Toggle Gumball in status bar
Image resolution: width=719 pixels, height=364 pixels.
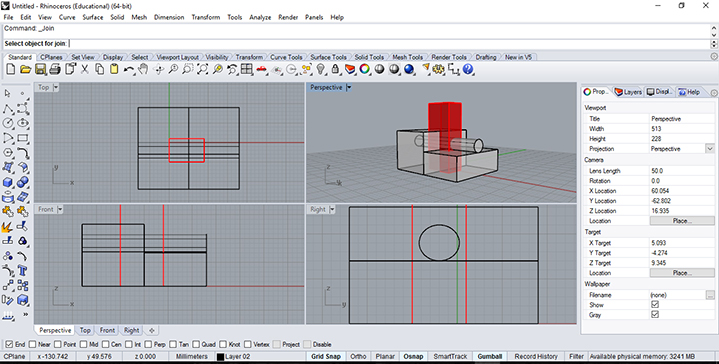pyautogui.click(x=489, y=356)
